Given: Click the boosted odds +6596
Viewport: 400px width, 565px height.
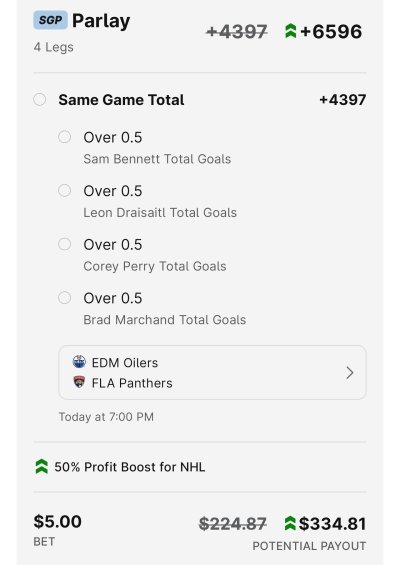Looking at the screenshot, I should [331, 31].
